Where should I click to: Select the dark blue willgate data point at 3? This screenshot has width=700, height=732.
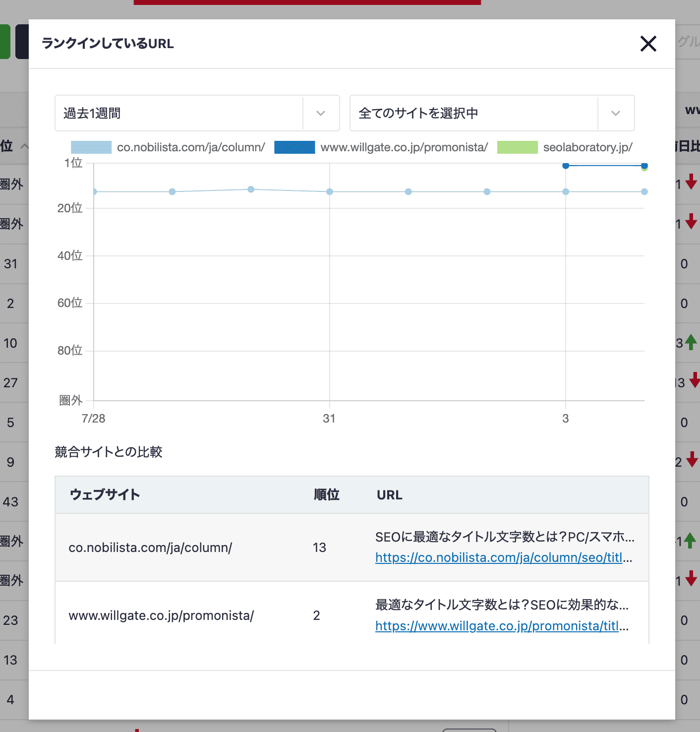click(566, 166)
